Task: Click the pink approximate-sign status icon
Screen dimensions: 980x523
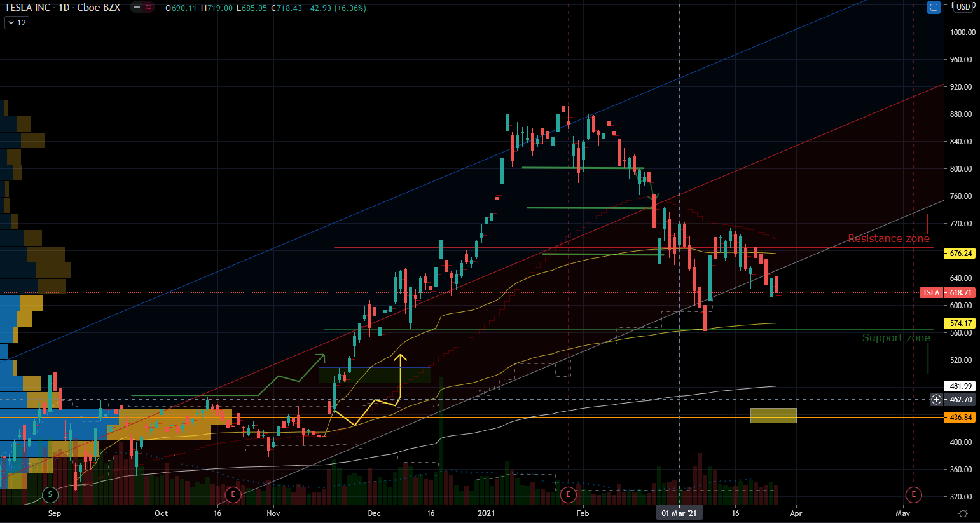Action: point(148,8)
